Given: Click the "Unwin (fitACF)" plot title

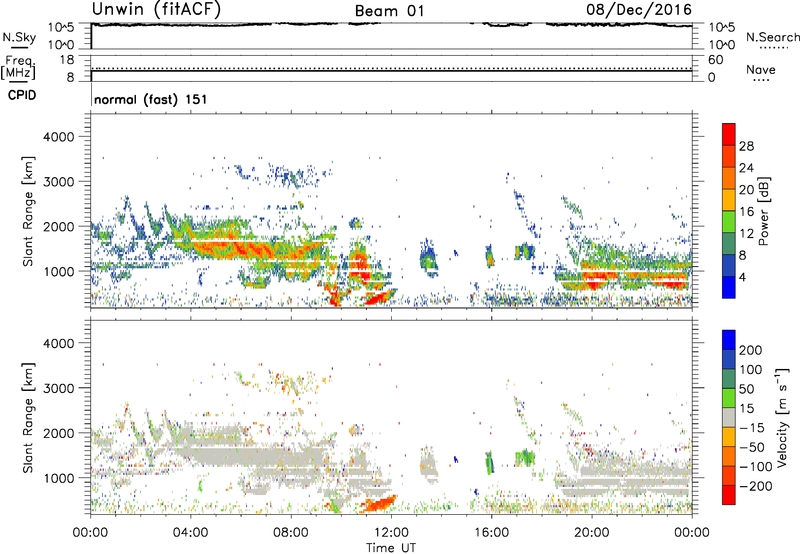Looking at the screenshot, I should [156, 10].
